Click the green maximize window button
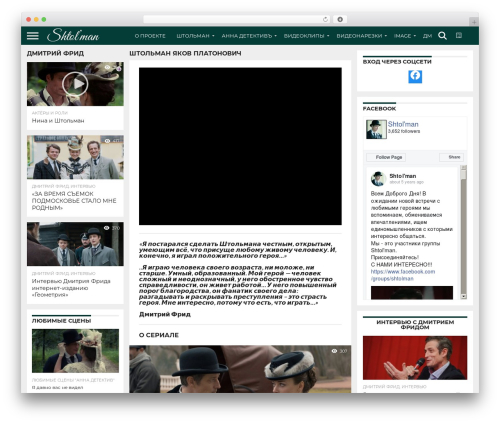This screenshot has width=500, height=423. pos(44,19)
